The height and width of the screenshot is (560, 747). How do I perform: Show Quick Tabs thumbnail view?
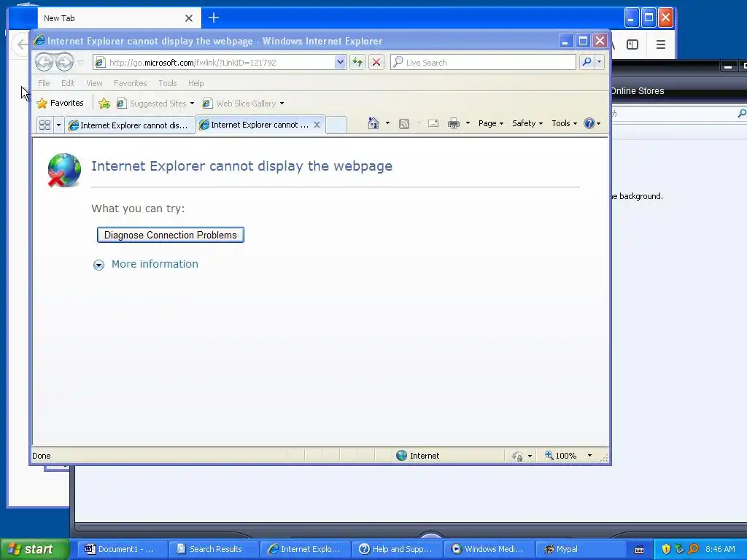44,125
